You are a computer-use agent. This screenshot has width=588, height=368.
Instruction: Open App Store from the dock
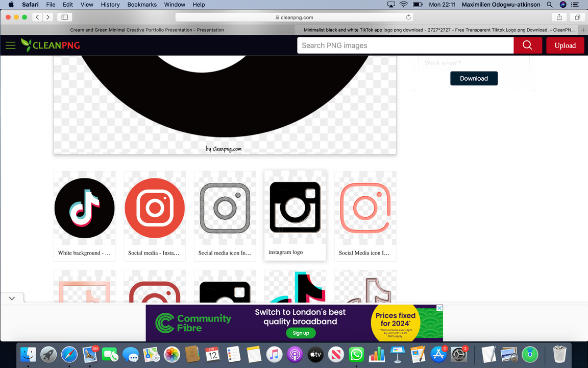pyautogui.click(x=438, y=354)
